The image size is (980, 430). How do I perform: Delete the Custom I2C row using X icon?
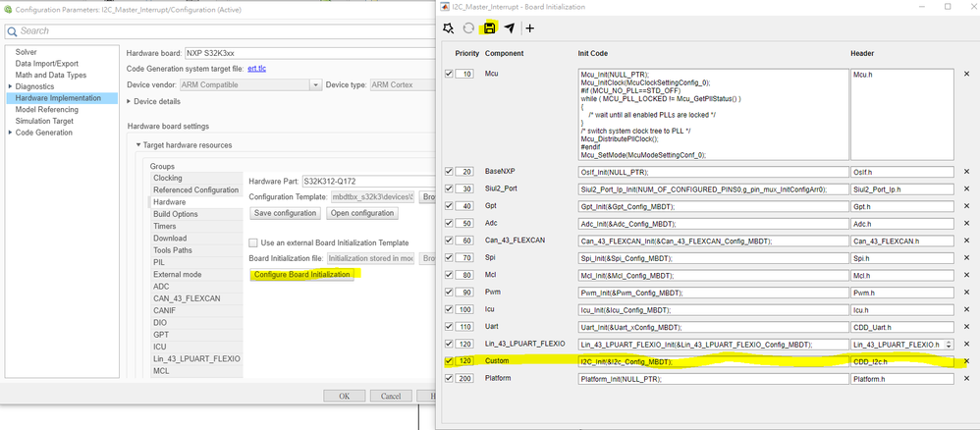[966, 361]
